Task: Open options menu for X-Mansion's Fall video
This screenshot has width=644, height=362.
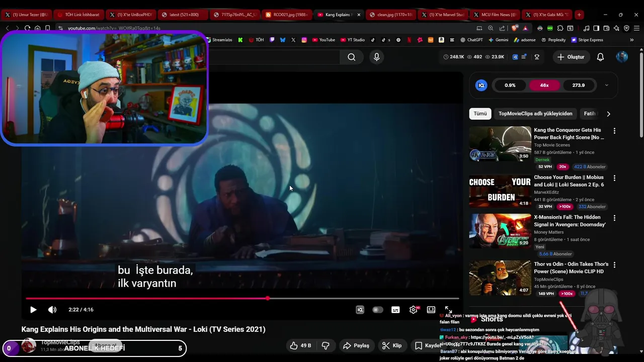Action: pos(614,218)
